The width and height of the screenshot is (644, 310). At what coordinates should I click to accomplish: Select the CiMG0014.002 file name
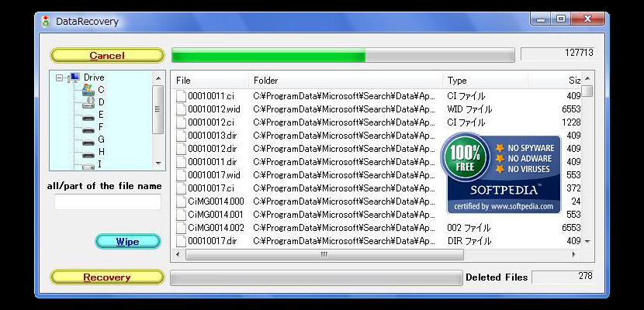pyautogui.click(x=216, y=228)
